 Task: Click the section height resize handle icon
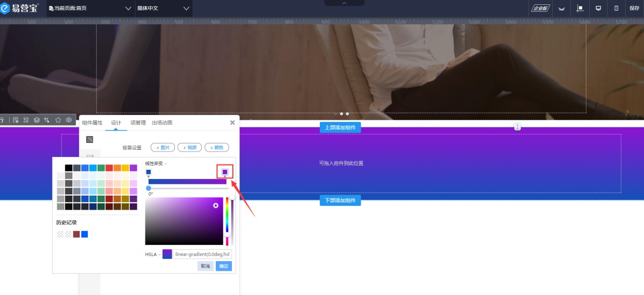[517, 127]
